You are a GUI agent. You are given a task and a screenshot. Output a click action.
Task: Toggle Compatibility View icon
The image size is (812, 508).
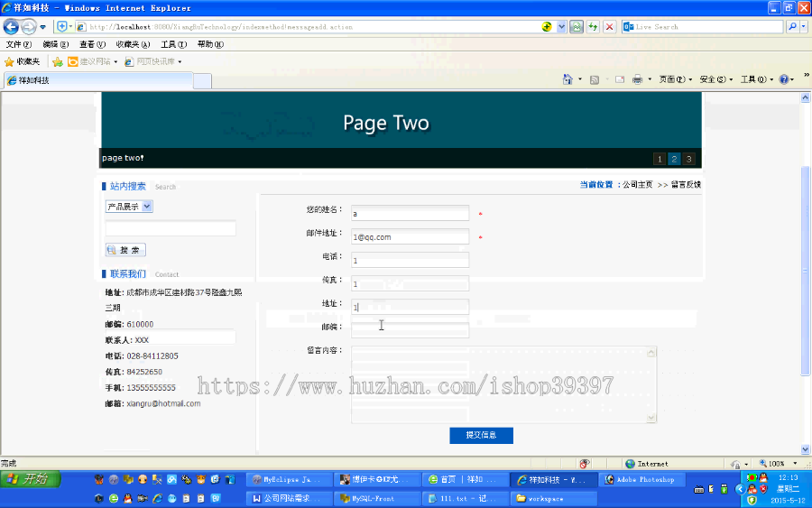[x=577, y=27]
